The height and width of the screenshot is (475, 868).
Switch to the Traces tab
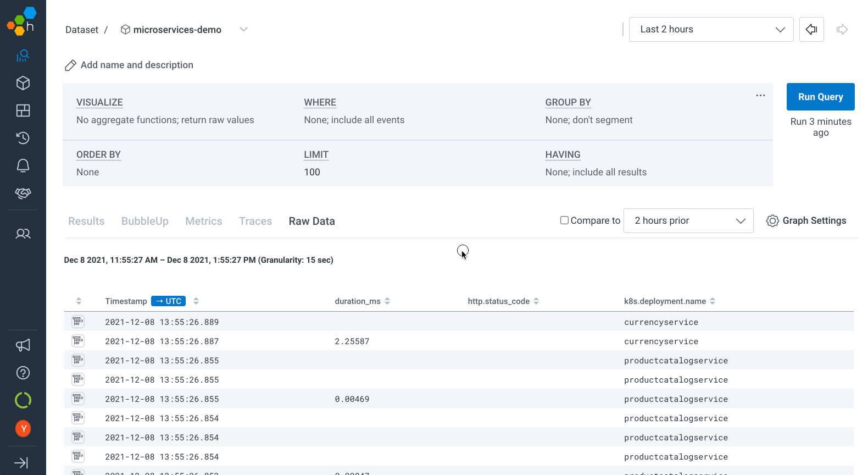click(255, 221)
